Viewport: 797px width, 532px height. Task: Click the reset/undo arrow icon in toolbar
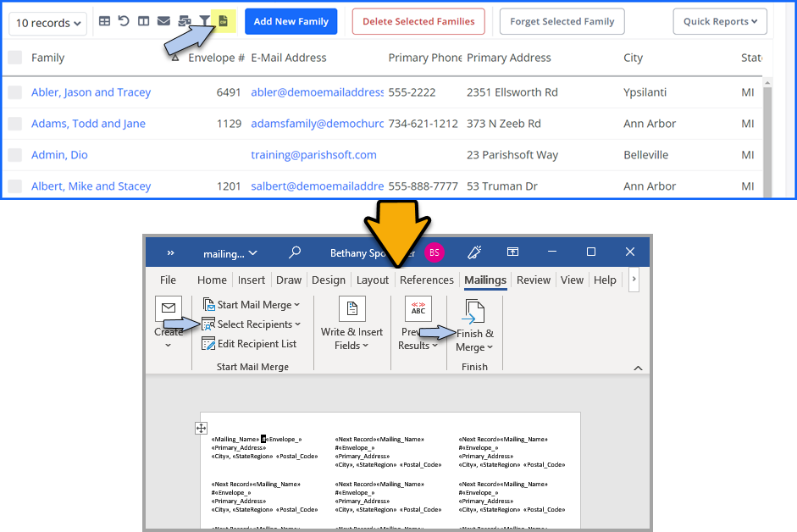124,21
